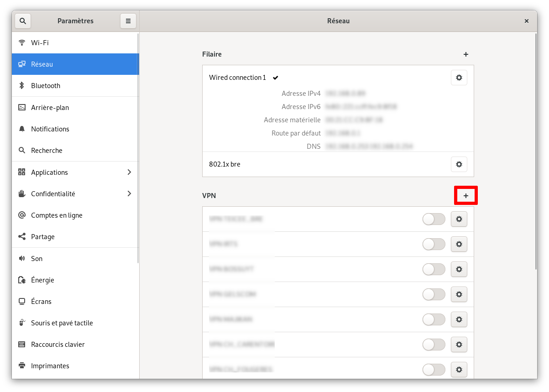Toggle the sixth VPN connection switch
Viewport: 549px width, 392px height.
434,345
